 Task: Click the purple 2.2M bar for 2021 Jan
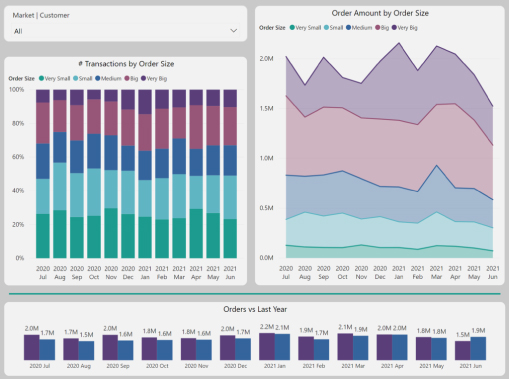pos(267,346)
